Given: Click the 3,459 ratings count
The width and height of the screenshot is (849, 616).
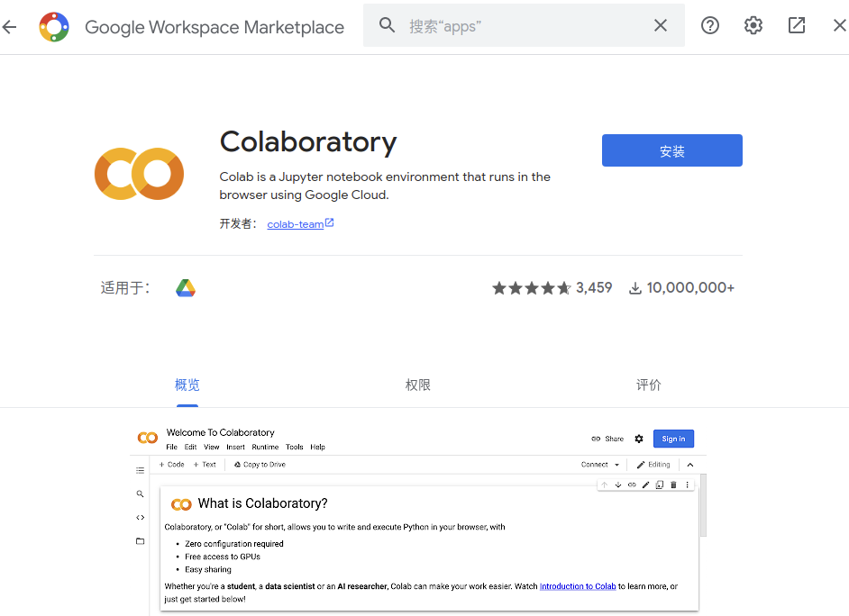Looking at the screenshot, I should tap(594, 287).
